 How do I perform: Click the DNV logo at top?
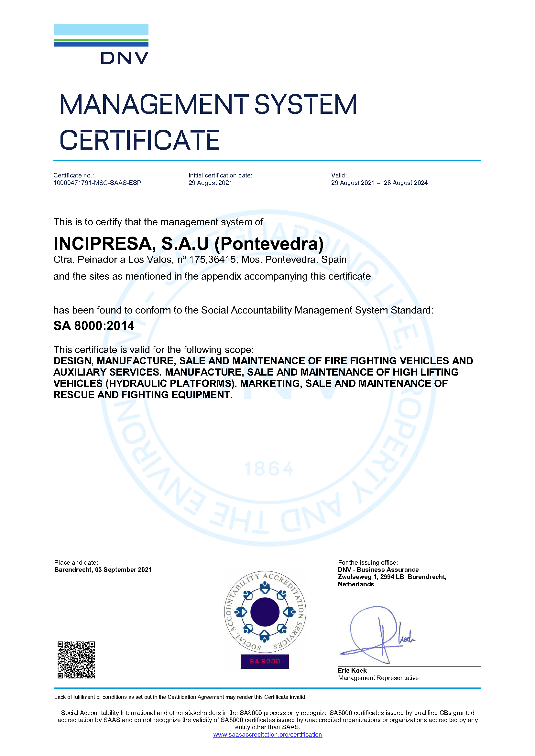pos(101,44)
